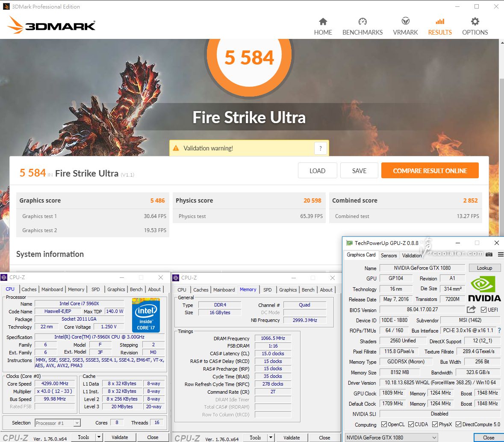Switch to Caches tab in CPU-Z processor window
This screenshot has width=504, height=442.
click(x=29, y=289)
